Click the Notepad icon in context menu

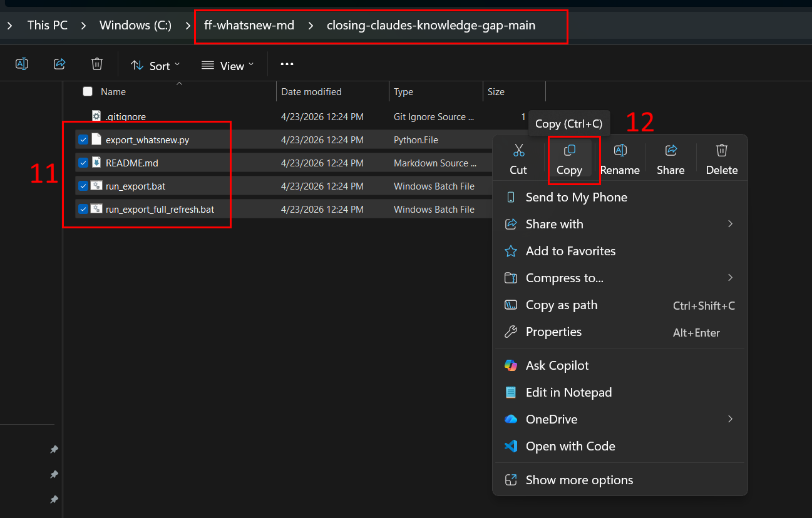[511, 392]
